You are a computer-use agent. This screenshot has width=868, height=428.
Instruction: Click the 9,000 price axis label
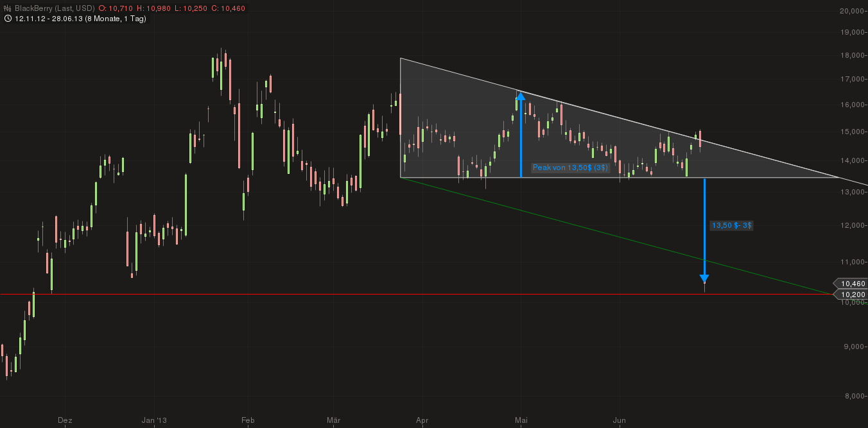point(855,347)
